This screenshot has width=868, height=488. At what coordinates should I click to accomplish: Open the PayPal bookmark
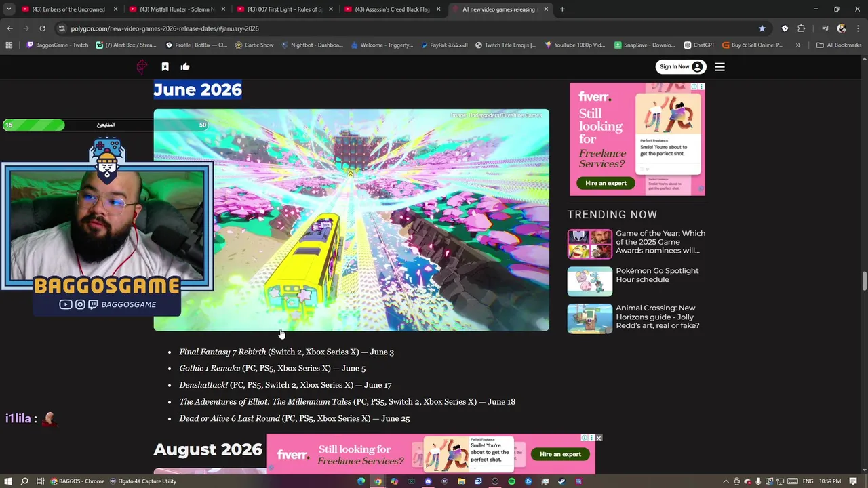click(444, 45)
